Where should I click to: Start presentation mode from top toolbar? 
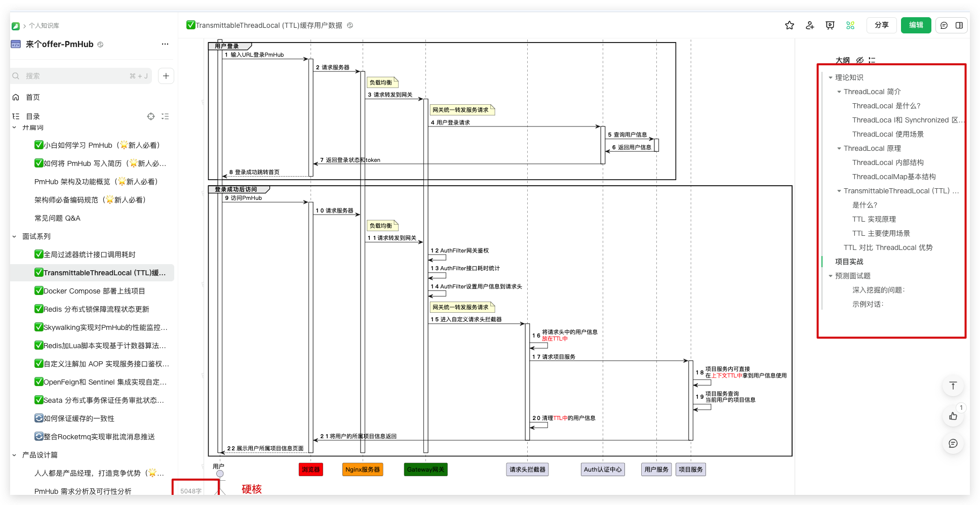(830, 25)
